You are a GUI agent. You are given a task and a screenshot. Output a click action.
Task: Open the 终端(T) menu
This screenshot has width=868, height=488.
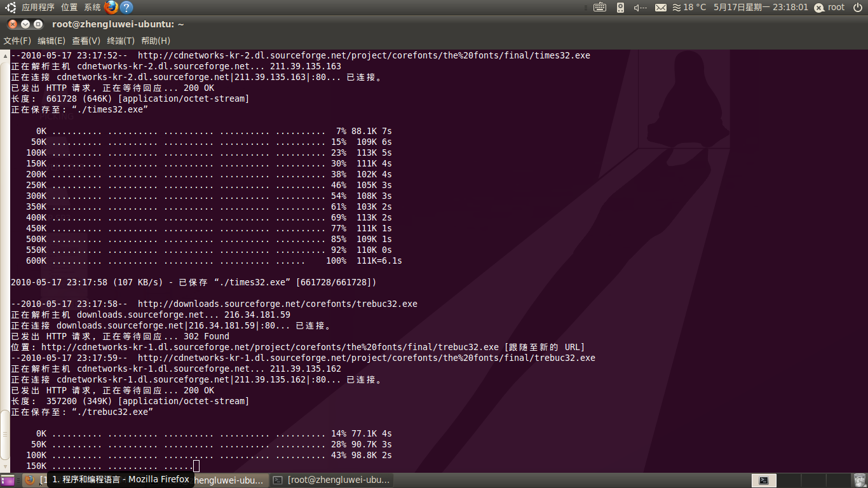121,41
